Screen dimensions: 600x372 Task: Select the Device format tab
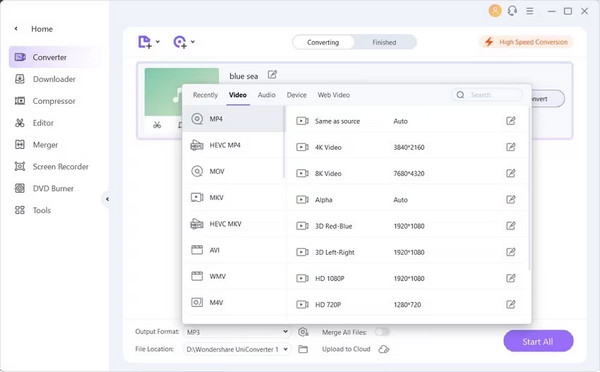297,95
